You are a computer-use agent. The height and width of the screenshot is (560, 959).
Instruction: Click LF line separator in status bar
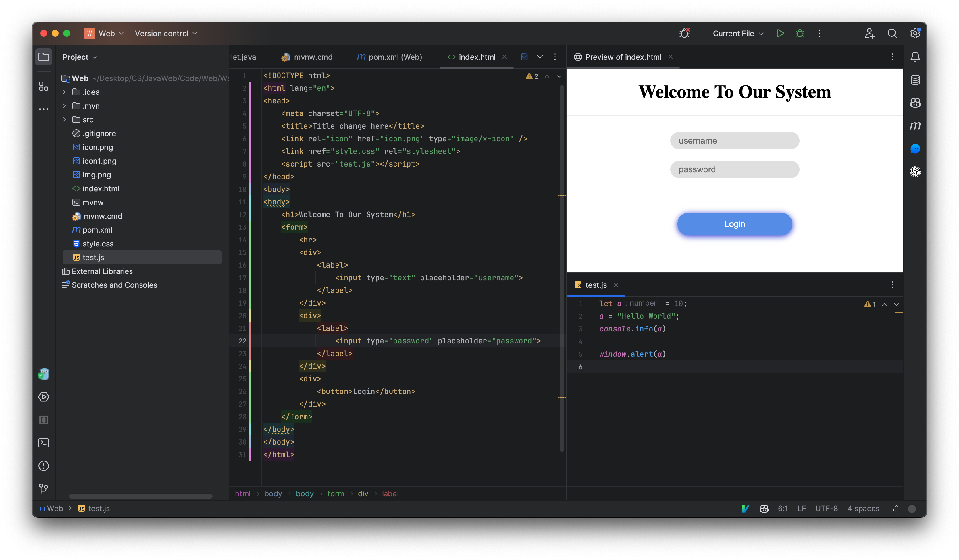point(802,509)
